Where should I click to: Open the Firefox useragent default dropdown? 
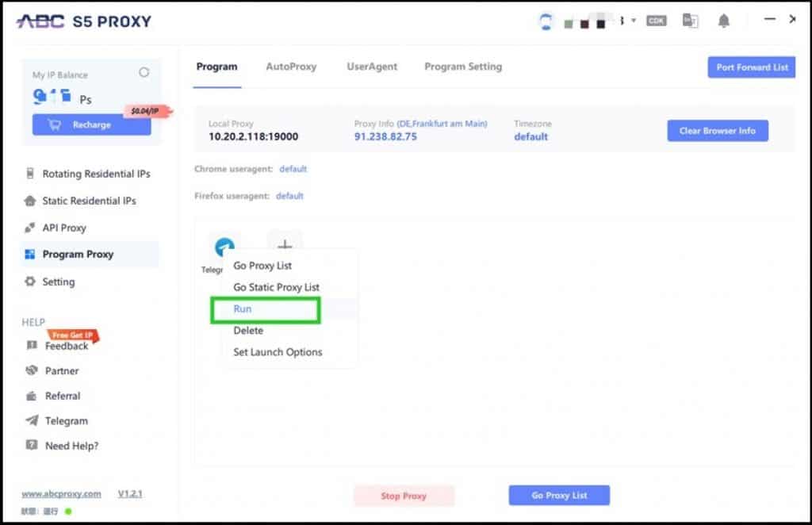click(289, 196)
